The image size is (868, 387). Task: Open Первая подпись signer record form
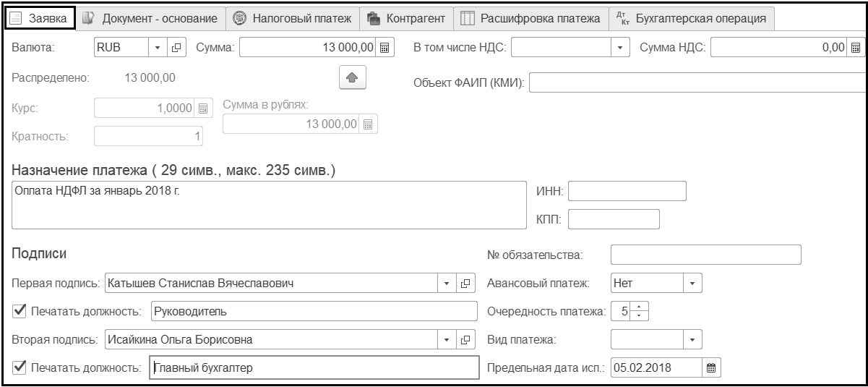coord(466,283)
